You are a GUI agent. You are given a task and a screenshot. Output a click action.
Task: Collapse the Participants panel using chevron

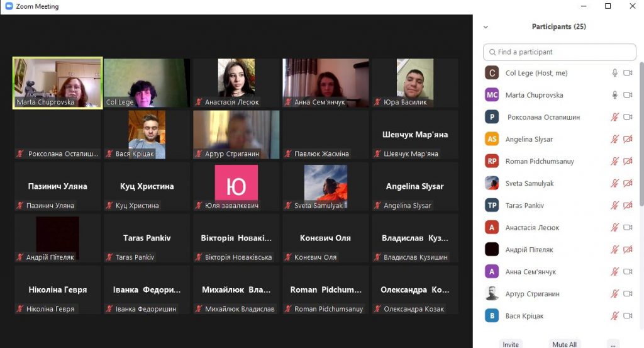[x=486, y=27]
